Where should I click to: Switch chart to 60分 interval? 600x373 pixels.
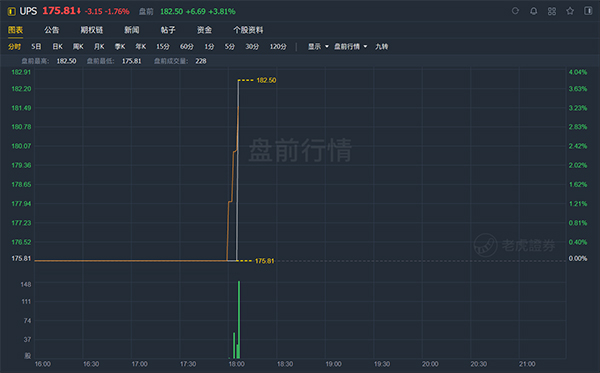click(187, 47)
